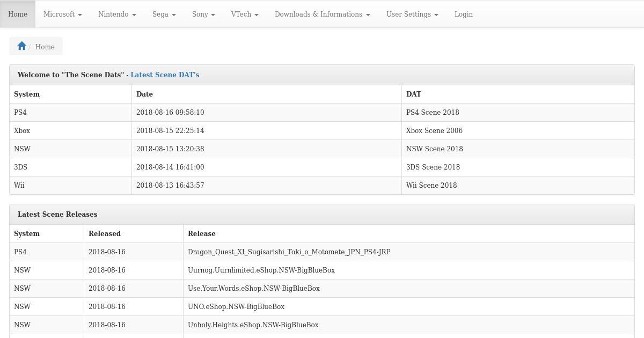Click the Released column header
The height and width of the screenshot is (338, 644).
point(105,233)
